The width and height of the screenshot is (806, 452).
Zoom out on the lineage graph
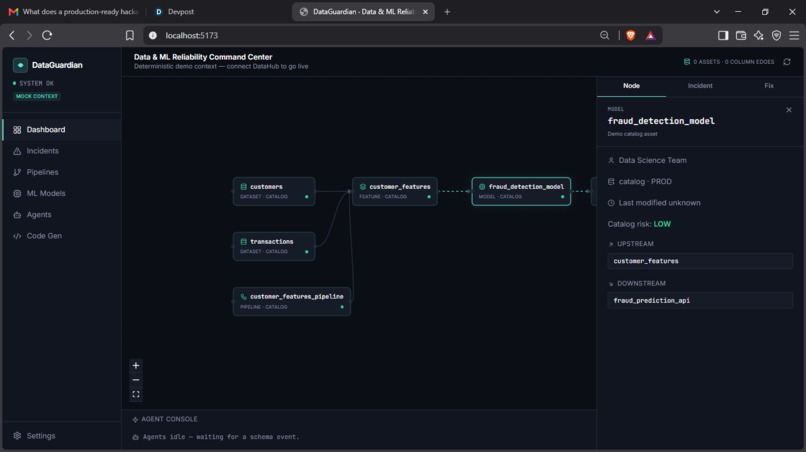pos(136,380)
